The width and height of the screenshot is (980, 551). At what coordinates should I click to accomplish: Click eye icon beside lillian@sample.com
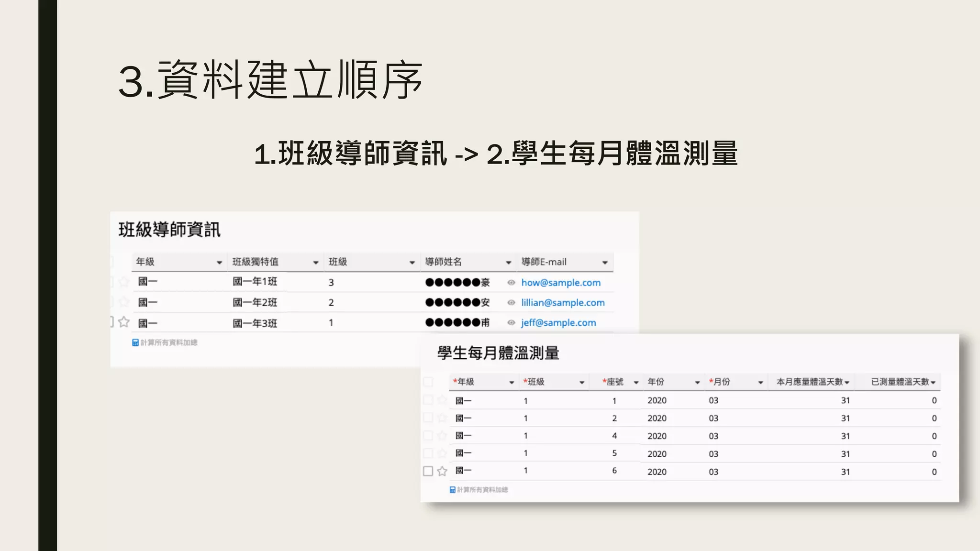click(511, 303)
